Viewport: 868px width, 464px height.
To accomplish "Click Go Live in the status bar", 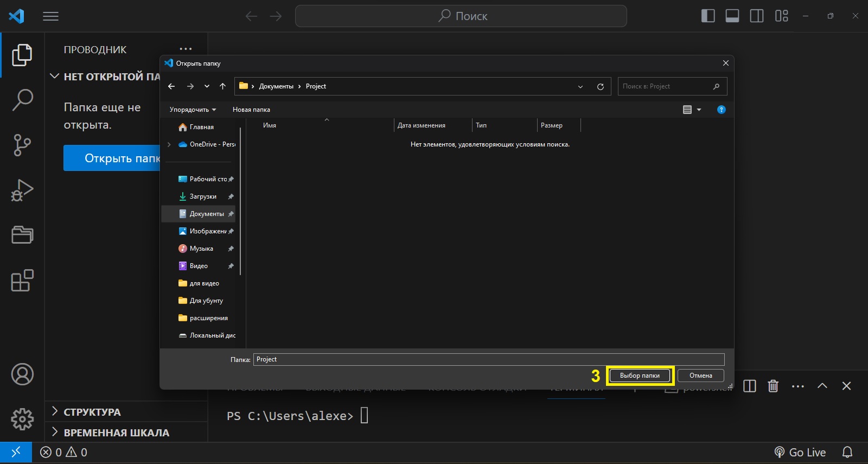I will pyautogui.click(x=800, y=452).
